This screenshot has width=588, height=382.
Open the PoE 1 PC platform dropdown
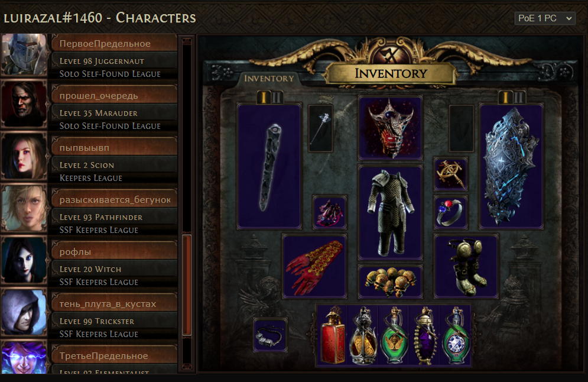click(x=545, y=18)
